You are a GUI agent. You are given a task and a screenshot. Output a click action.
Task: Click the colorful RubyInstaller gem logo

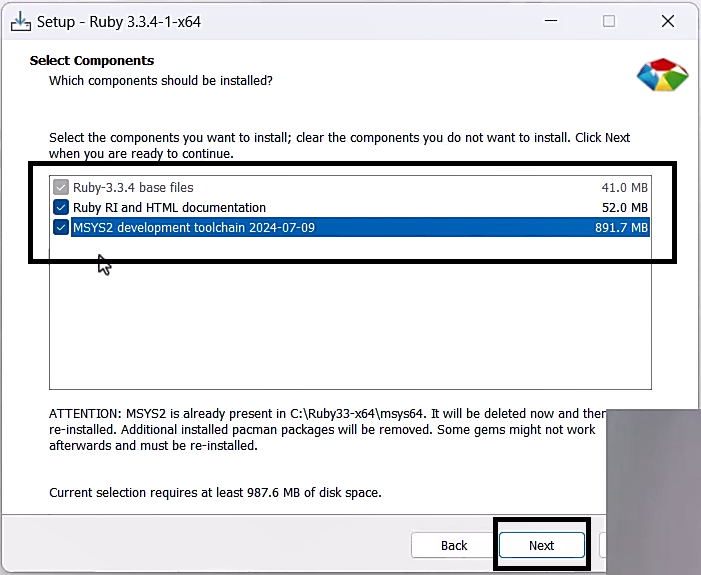(661, 78)
